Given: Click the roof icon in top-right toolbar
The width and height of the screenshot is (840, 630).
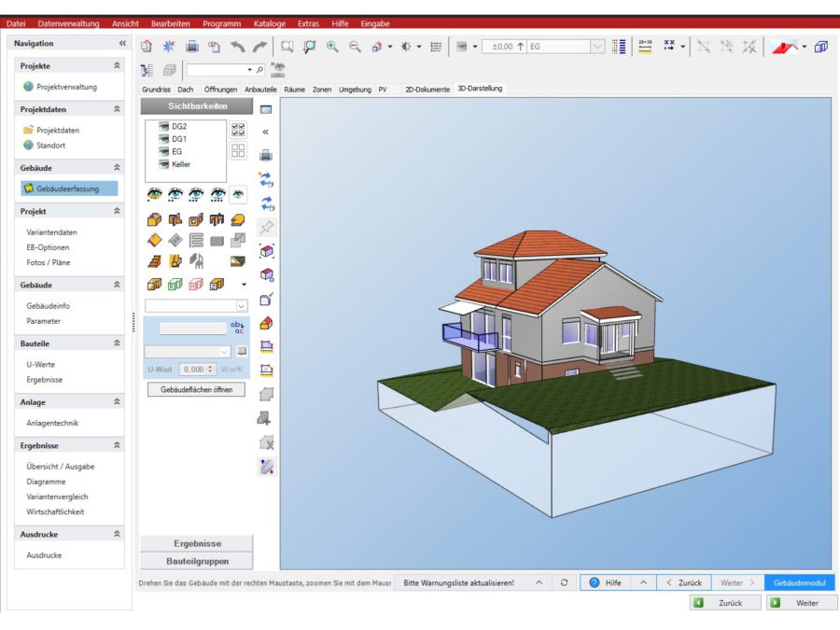Looking at the screenshot, I should 786,46.
